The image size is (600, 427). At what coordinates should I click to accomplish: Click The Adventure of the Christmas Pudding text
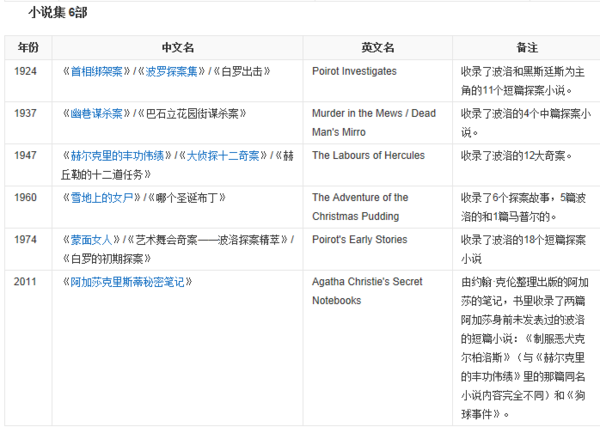[x=360, y=207]
